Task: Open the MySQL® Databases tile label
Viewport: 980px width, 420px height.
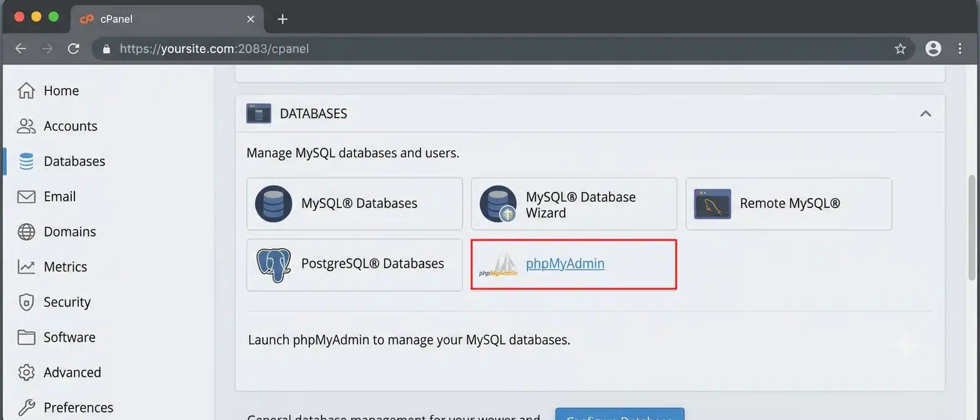Action: coord(359,203)
